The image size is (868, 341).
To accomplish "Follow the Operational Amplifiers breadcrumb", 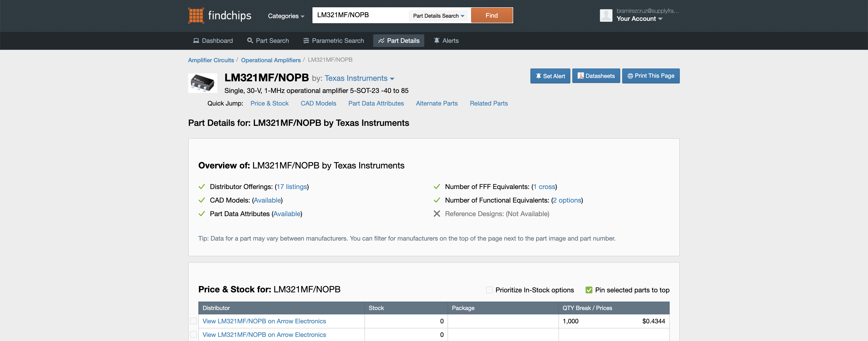I will tap(271, 60).
